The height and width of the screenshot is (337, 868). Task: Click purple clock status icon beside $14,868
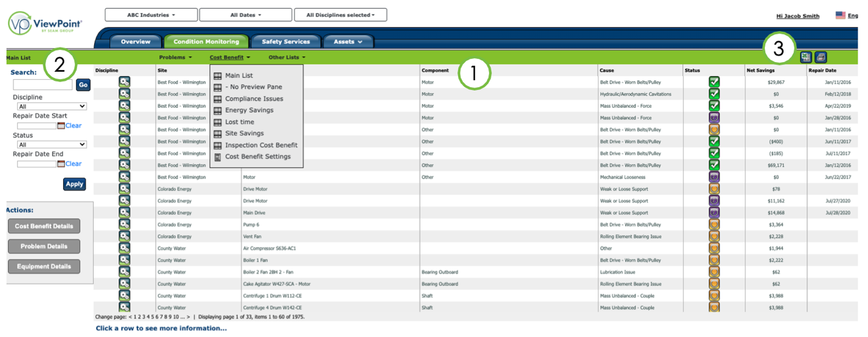(714, 212)
